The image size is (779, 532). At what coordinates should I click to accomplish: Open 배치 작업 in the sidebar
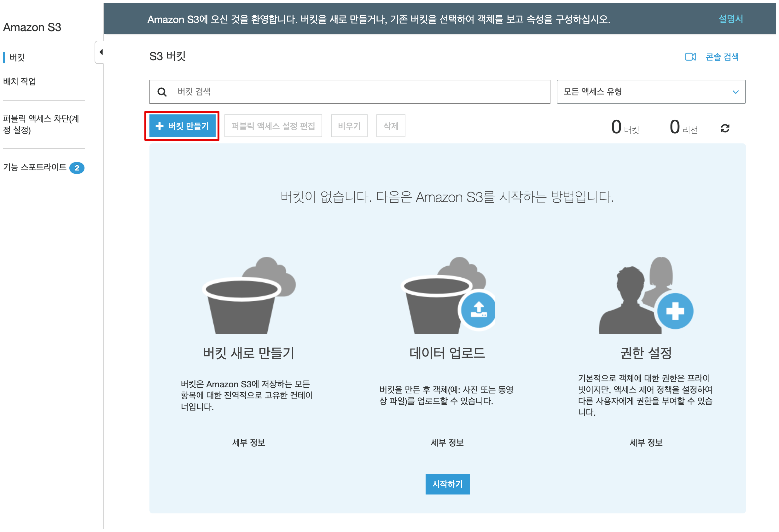(20, 81)
